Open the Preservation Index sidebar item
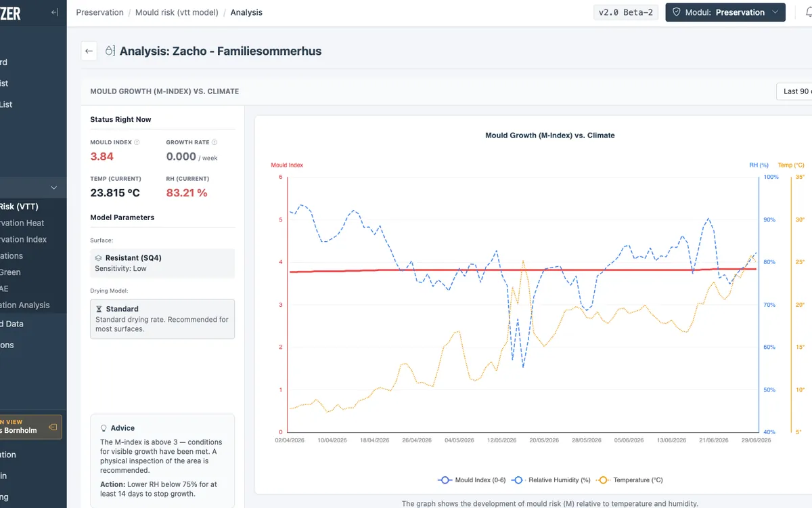 coord(24,239)
